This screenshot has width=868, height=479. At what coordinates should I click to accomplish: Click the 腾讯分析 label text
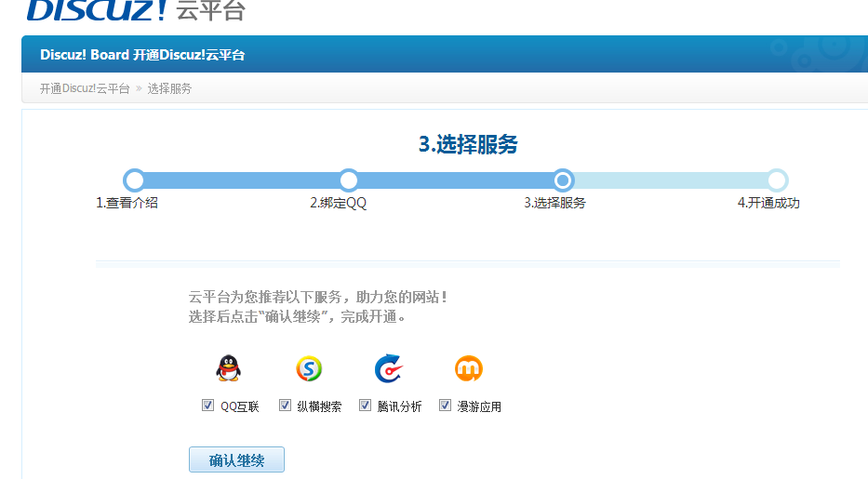[400, 406]
